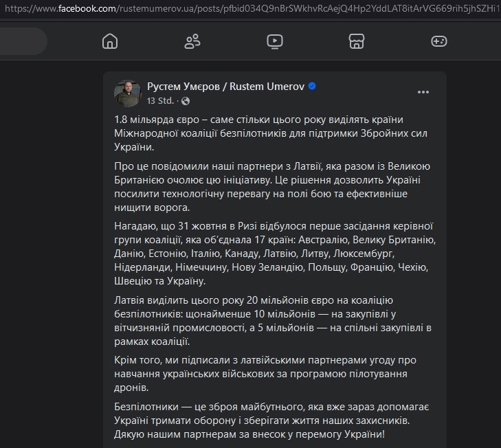
Task: Open the three-dot post options menu
Action: (424, 92)
